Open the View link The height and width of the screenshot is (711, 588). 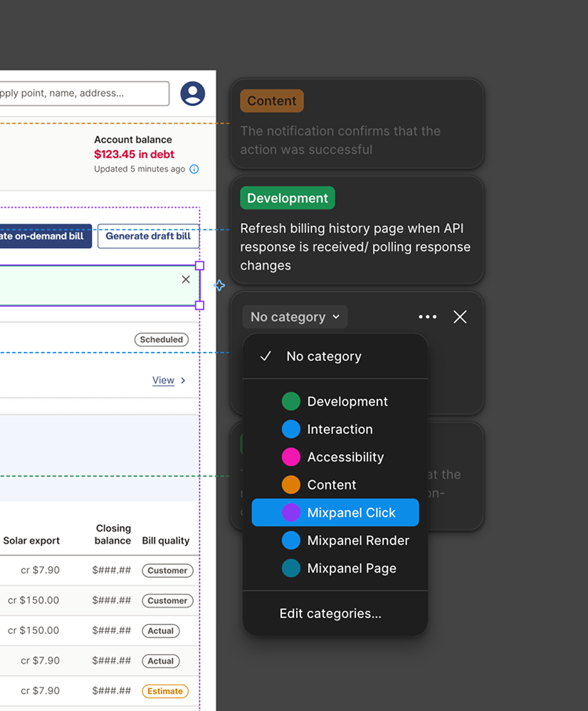(163, 380)
